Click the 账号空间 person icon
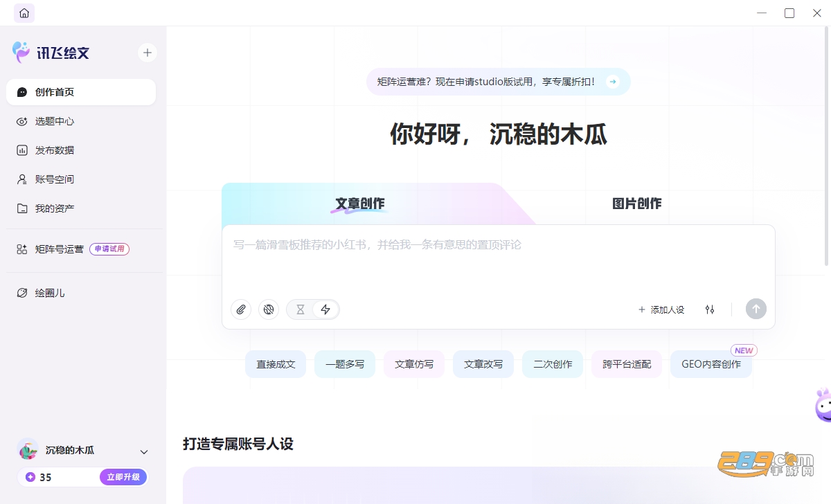 pos(22,179)
